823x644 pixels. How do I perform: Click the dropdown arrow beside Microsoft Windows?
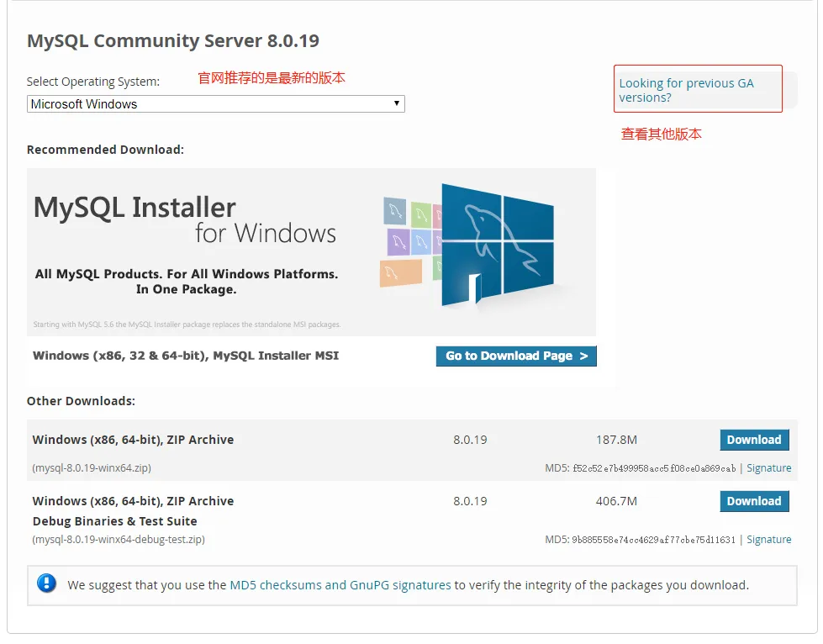[397, 103]
